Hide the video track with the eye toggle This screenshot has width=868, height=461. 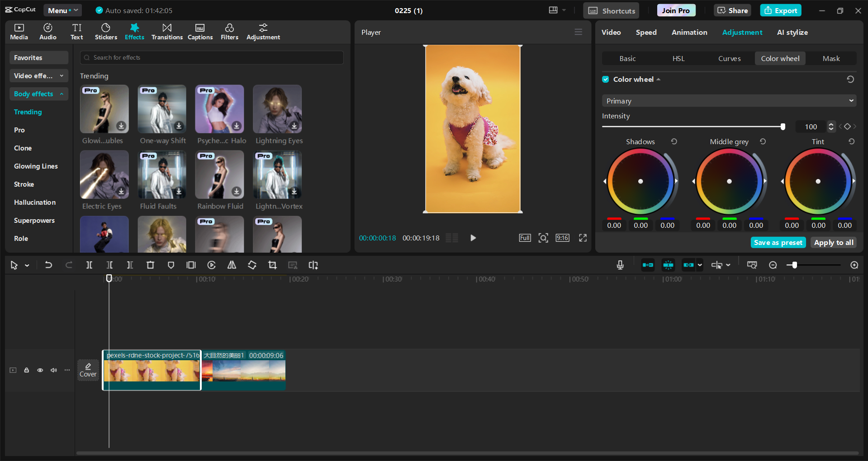(x=40, y=370)
